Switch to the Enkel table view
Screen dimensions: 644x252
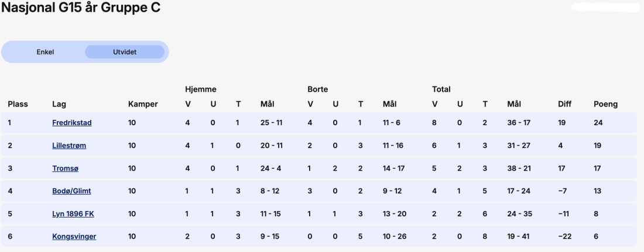coord(45,52)
